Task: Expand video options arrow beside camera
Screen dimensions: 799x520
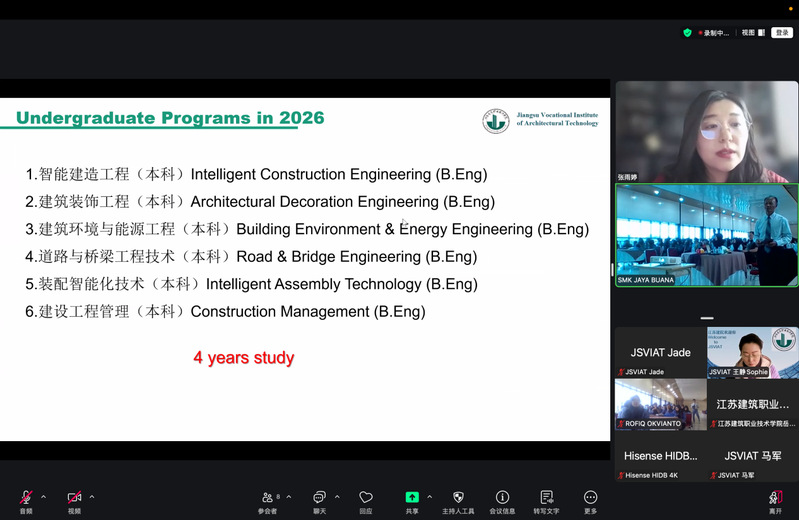Action: click(x=92, y=497)
